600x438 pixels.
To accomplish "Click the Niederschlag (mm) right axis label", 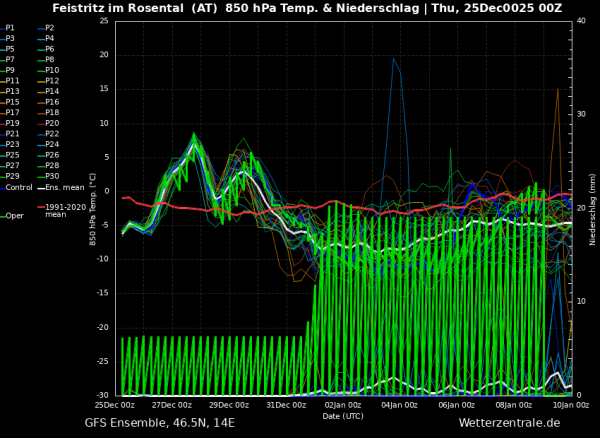I will (593, 208).
